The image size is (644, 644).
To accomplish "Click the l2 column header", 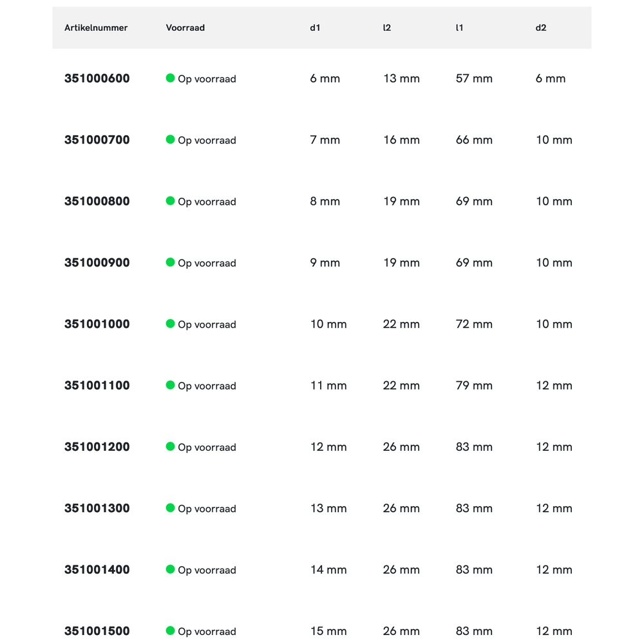I will [x=386, y=28].
